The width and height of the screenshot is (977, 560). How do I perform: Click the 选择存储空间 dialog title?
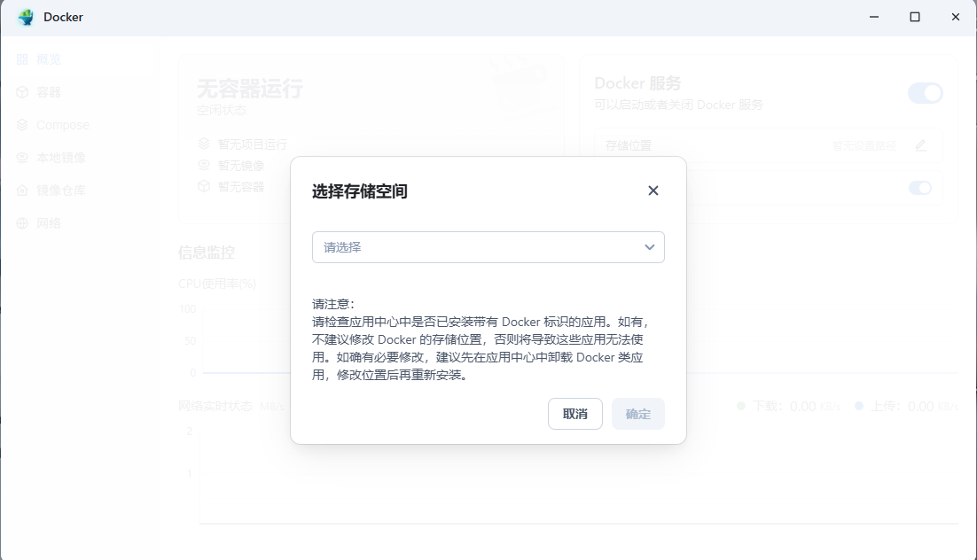(x=360, y=191)
